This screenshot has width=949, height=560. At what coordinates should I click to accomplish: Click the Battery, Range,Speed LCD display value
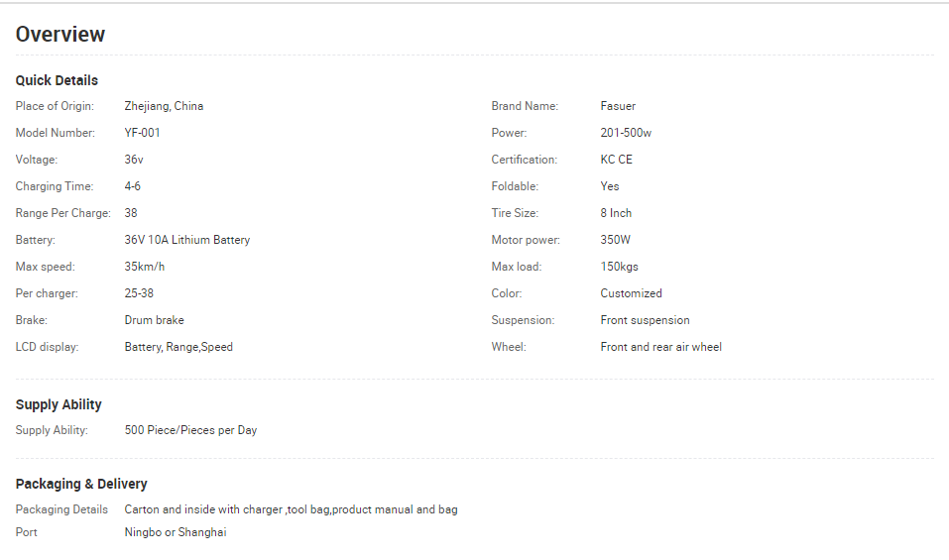click(x=178, y=347)
